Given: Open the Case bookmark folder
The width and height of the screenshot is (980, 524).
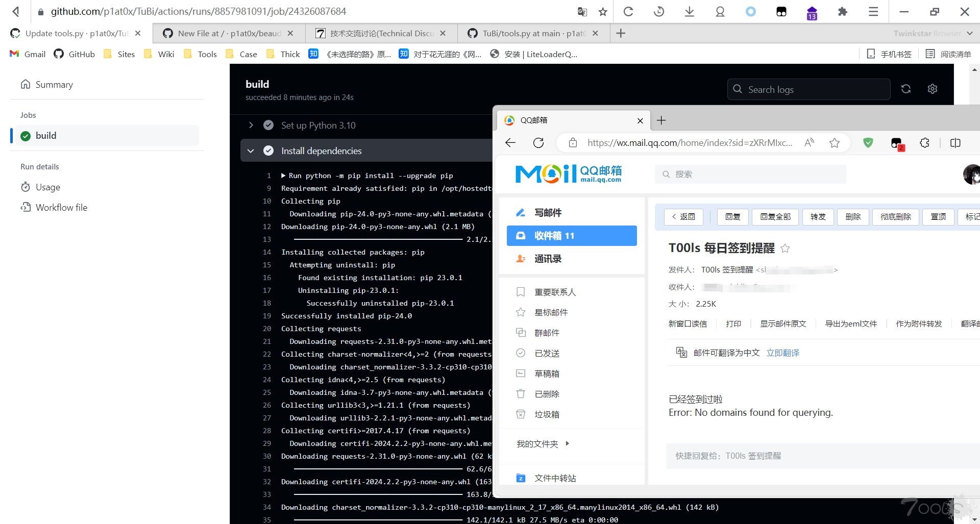Looking at the screenshot, I should (x=241, y=54).
